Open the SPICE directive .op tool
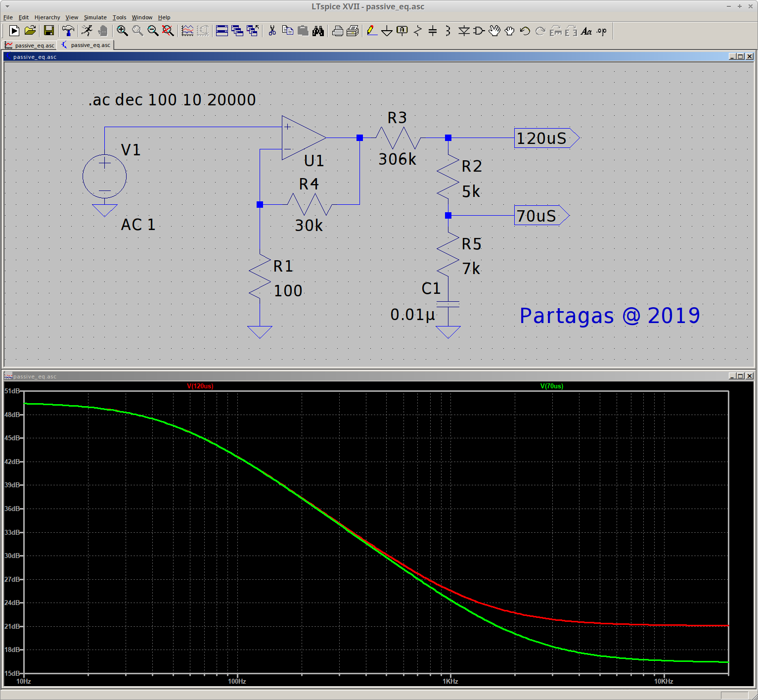Image resolution: width=758 pixels, height=700 pixels. pos(602,31)
